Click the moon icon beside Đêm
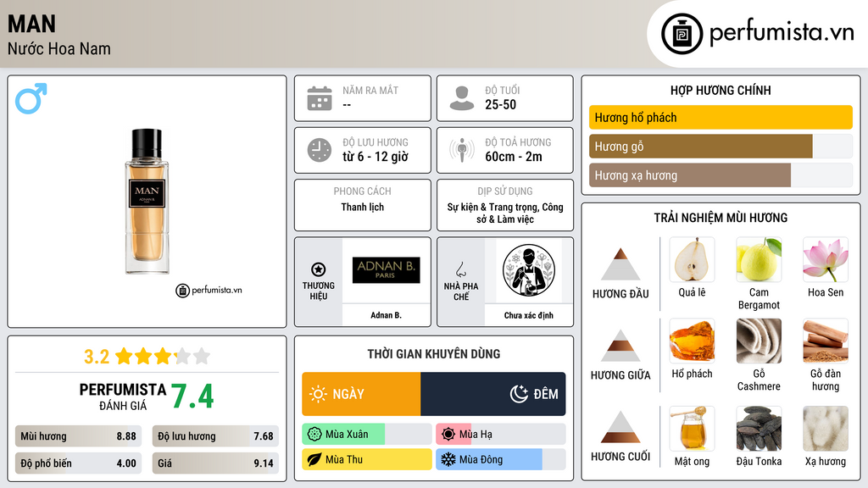Viewport: 868px width, 488px height. pos(519,394)
